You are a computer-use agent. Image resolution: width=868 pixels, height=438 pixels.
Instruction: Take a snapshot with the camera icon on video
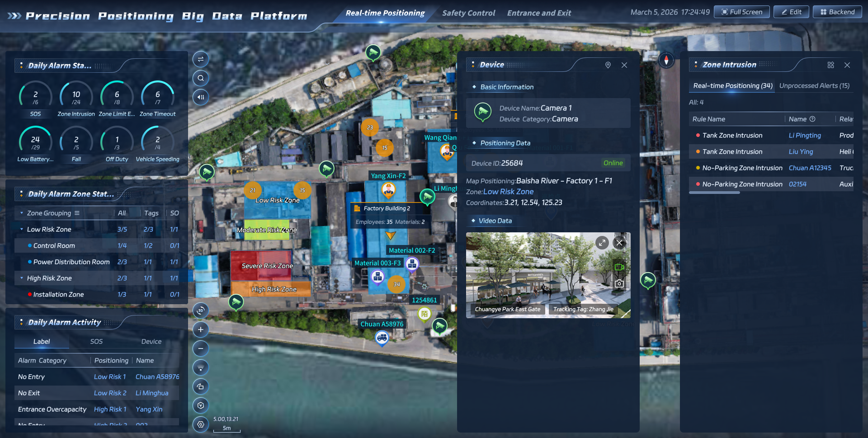[619, 283]
